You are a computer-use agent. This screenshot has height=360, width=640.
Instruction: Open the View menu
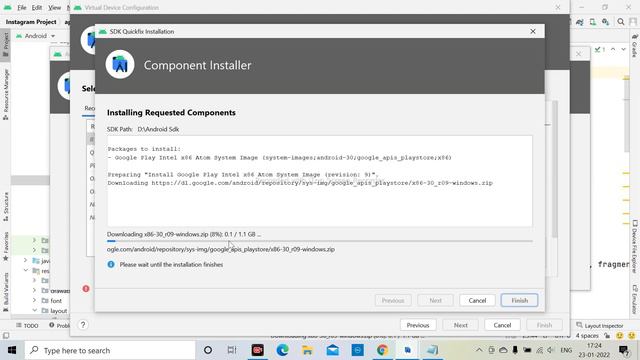54,7
